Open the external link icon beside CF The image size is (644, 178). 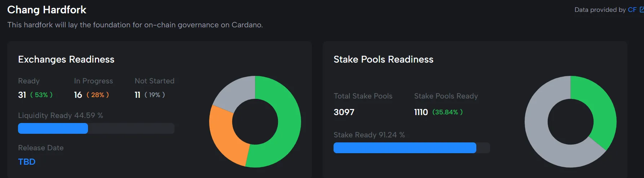(x=641, y=10)
